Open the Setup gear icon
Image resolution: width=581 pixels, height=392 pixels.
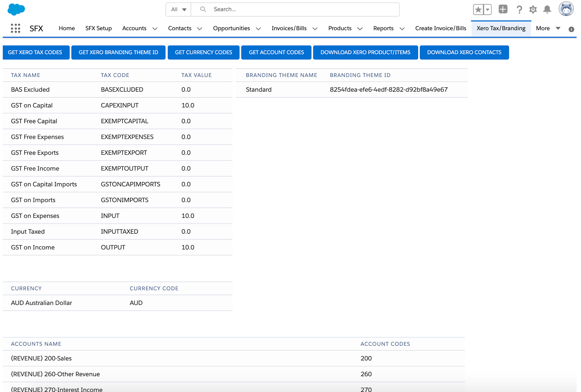[533, 9]
